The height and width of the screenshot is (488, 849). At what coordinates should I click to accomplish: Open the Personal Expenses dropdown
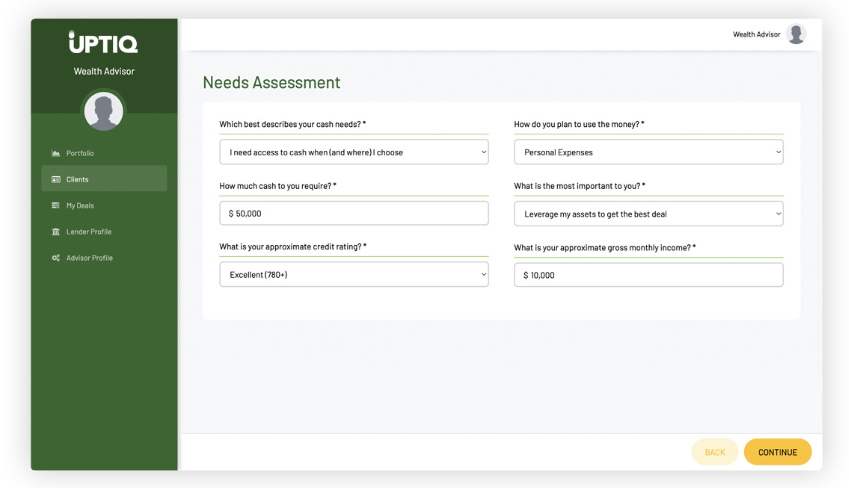click(x=648, y=152)
